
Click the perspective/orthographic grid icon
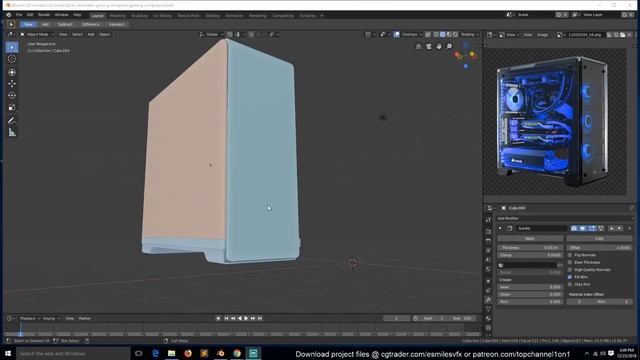point(418,47)
